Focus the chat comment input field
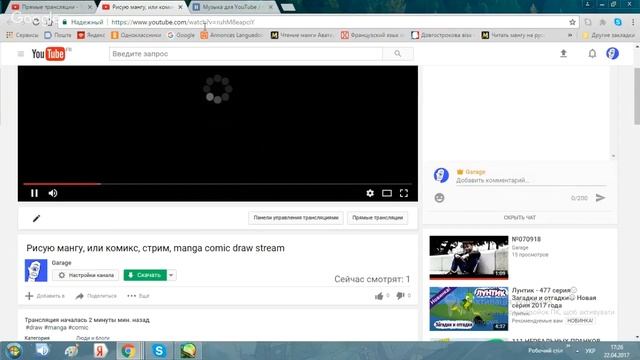The width and height of the screenshot is (640, 360). (x=531, y=180)
